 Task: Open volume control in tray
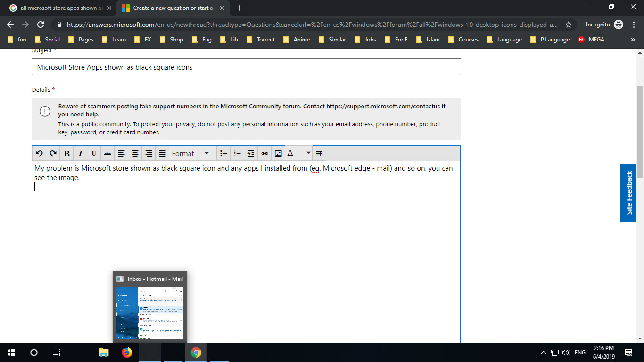click(566, 353)
